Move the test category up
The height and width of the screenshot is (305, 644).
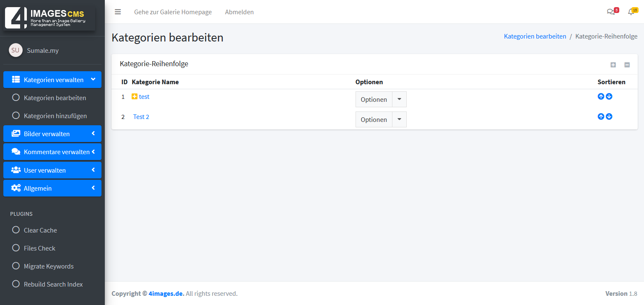(601, 96)
